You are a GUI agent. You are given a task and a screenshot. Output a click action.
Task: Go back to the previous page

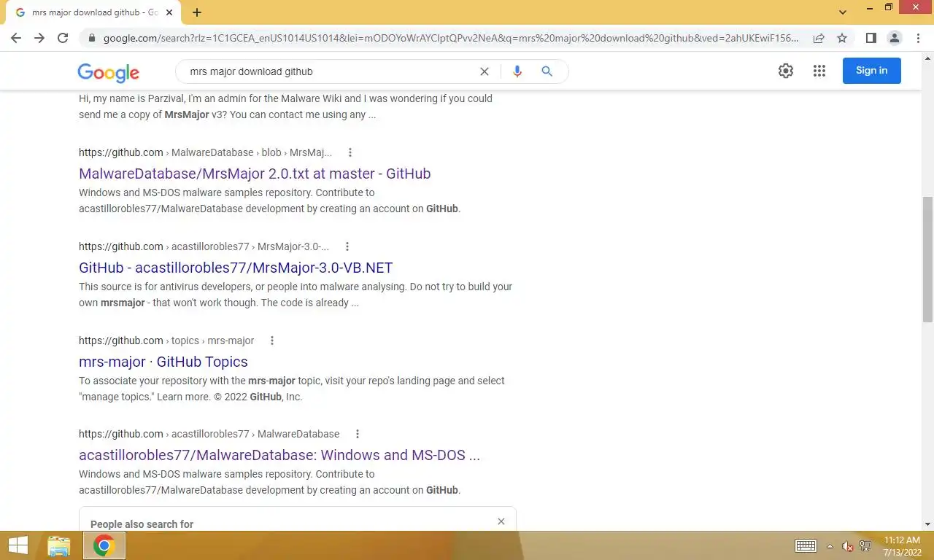[16, 38]
